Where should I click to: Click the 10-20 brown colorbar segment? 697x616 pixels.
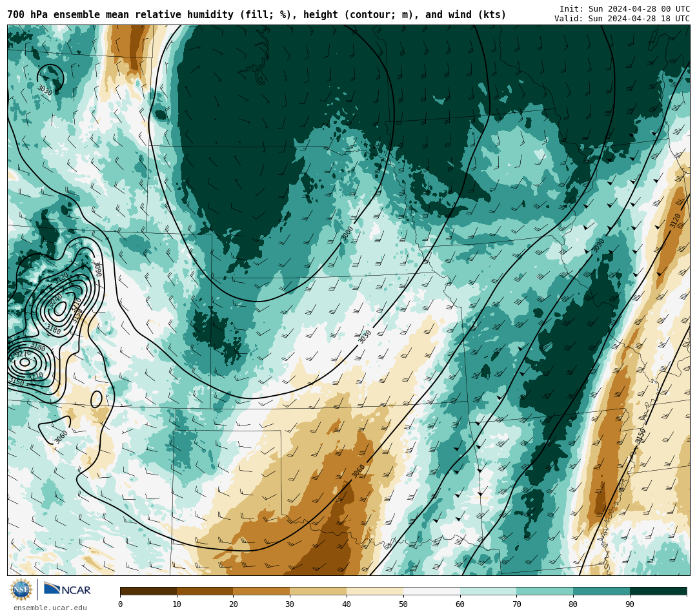[205, 591]
